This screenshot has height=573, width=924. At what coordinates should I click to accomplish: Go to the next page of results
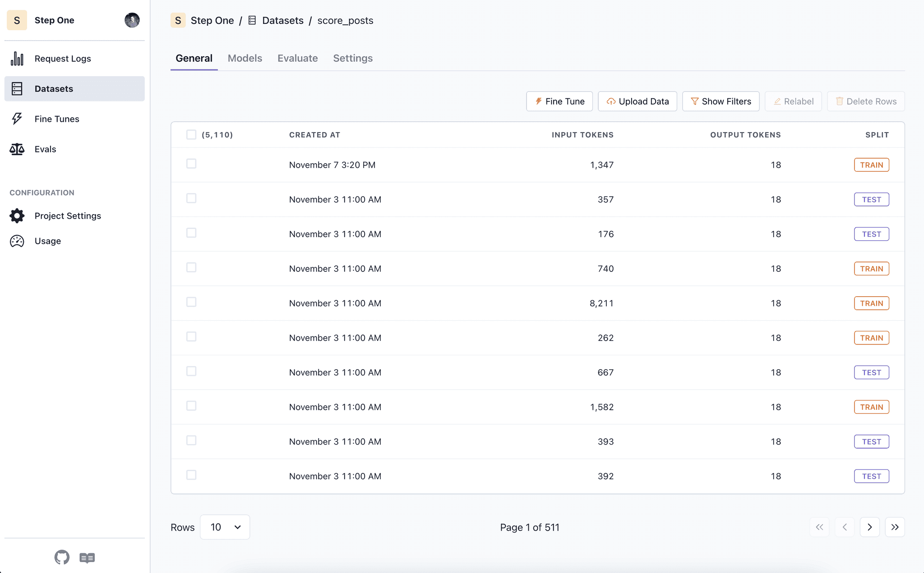point(869,527)
